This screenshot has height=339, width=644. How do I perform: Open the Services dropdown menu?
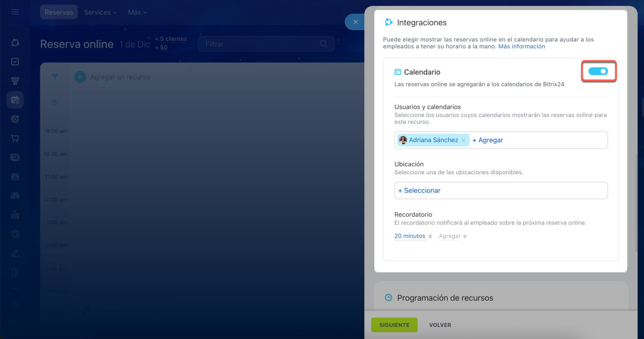click(x=100, y=12)
